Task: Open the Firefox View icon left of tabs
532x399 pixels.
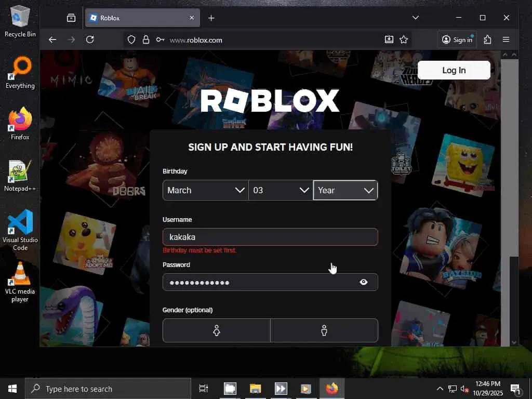Action: [x=71, y=18]
